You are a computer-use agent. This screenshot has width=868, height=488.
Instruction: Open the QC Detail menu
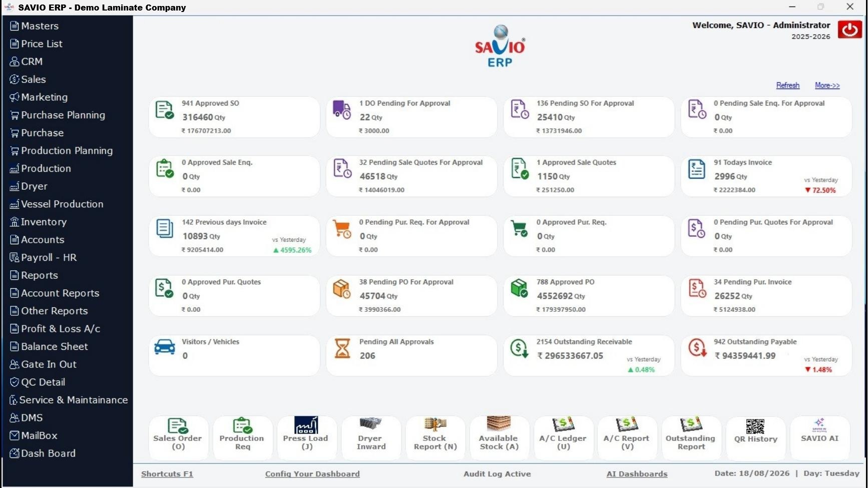point(38,382)
